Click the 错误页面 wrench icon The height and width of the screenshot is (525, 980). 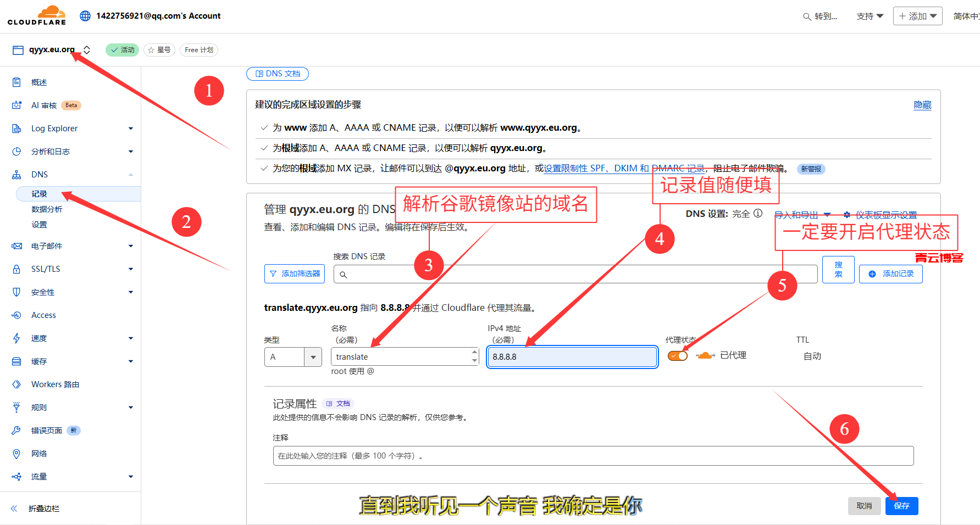coord(16,431)
